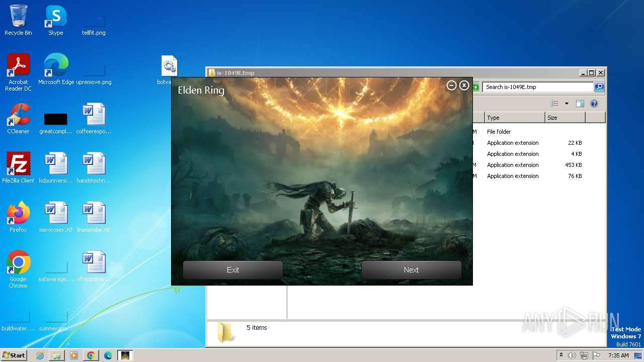Select the coffeerespo... Word document

(94, 119)
